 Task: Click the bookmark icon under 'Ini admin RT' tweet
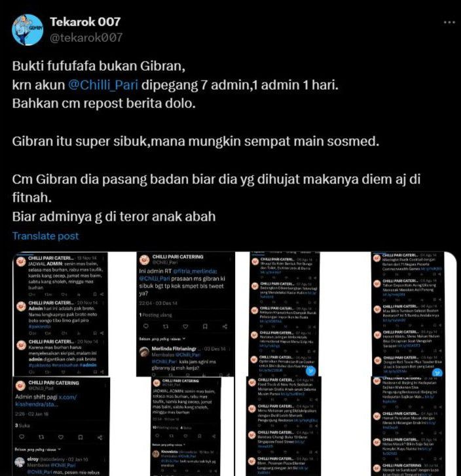coord(205,326)
